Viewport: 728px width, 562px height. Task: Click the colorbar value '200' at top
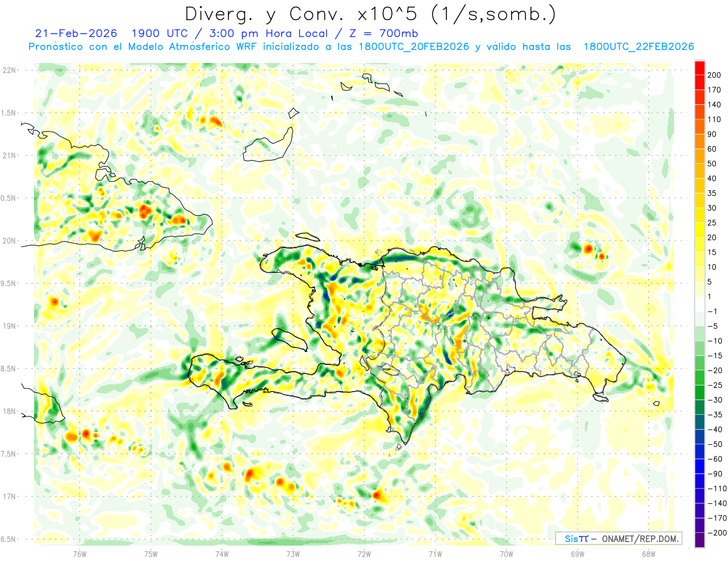[715, 75]
